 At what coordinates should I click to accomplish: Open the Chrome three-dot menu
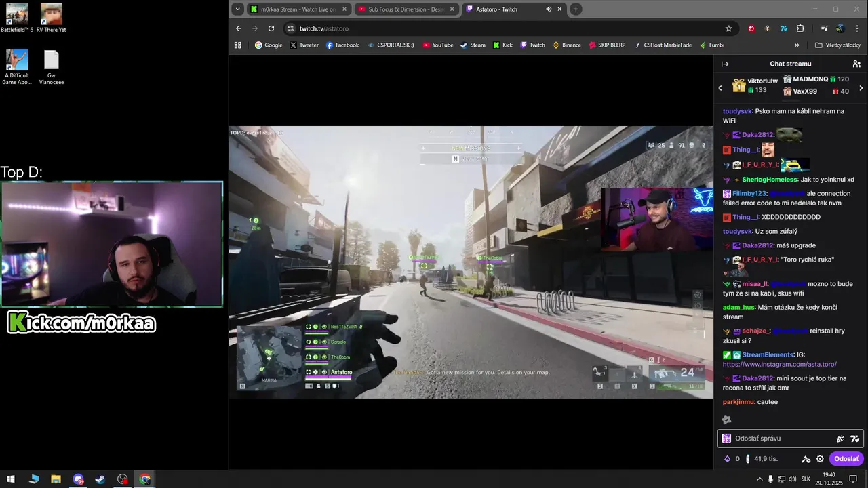(857, 28)
